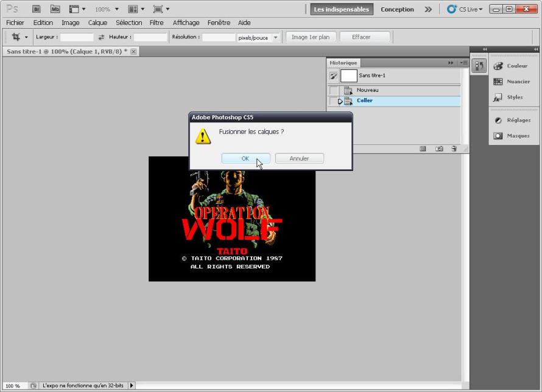Image resolution: width=542 pixels, height=392 pixels.
Task: Open the Masques panel
Action: [512, 136]
